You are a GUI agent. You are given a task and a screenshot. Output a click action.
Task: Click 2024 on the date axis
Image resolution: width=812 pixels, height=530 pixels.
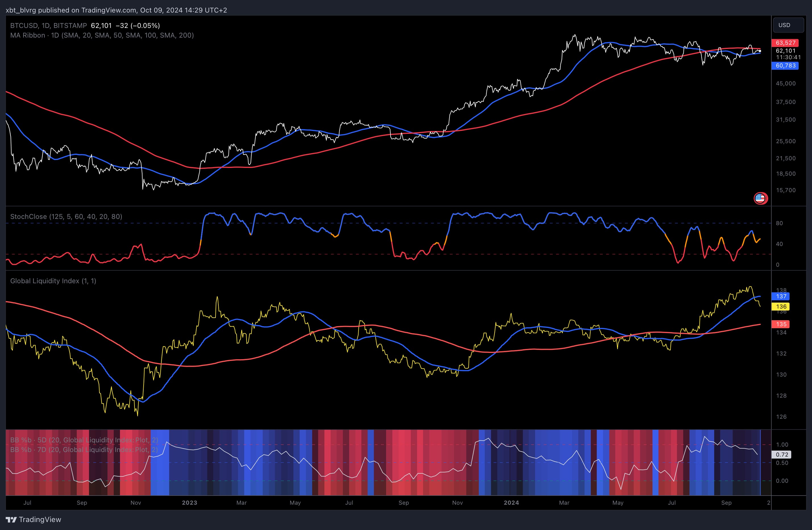point(511,503)
